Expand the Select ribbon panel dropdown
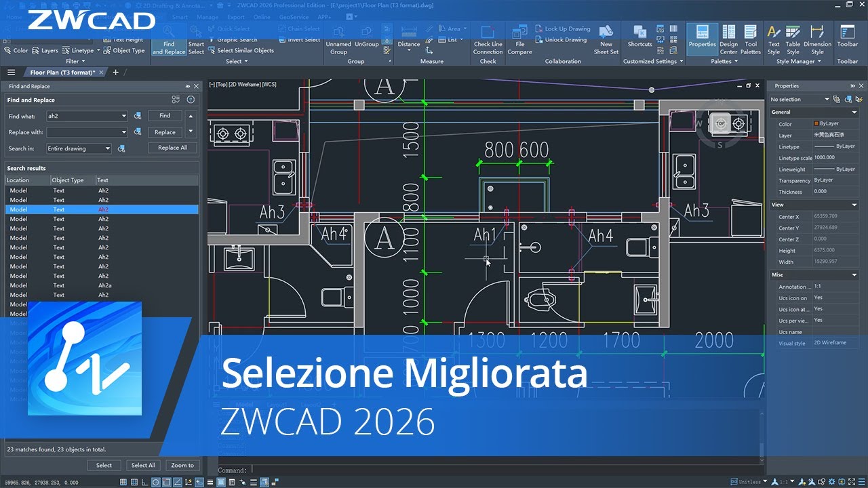Image resolution: width=868 pixels, height=488 pixels. coord(236,61)
